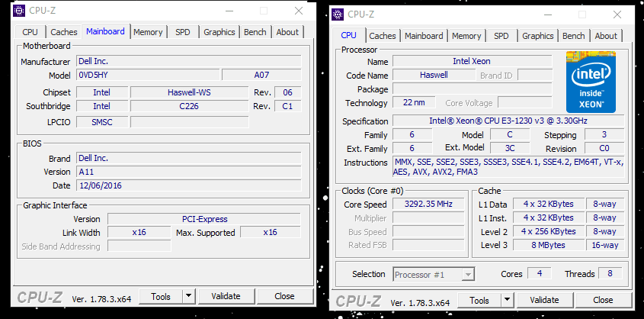
Task: Click the CPU-Z app icon in right window title bar
Action: (338, 14)
